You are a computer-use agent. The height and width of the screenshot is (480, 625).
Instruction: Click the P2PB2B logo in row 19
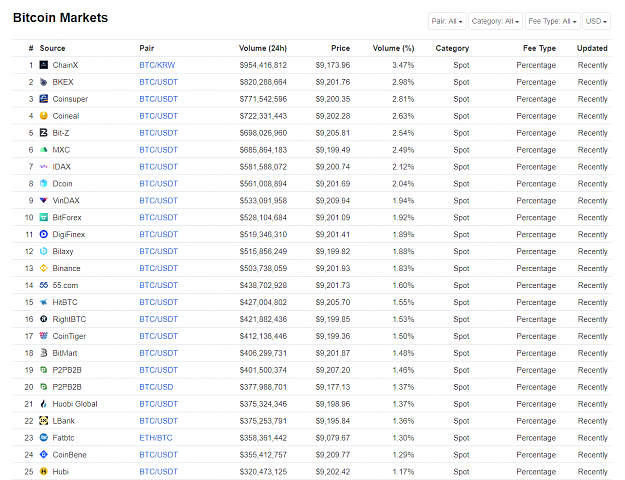coord(43,370)
